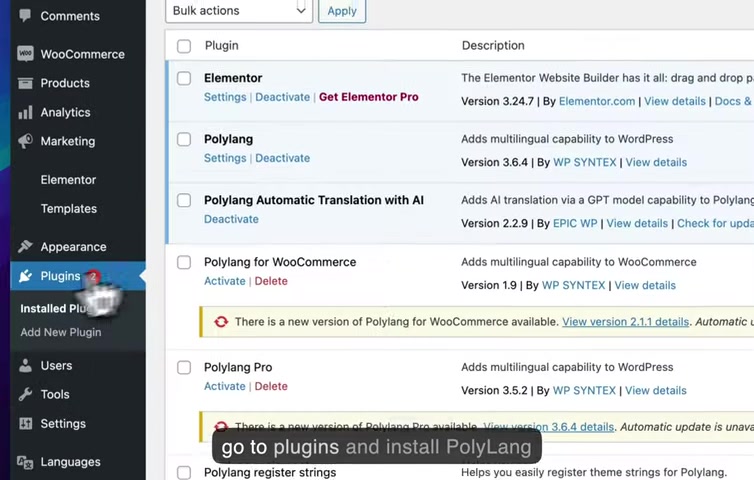Screen dimensions: 754x480
Task: Click the Tools wrench icon
Action: [25, 394]
